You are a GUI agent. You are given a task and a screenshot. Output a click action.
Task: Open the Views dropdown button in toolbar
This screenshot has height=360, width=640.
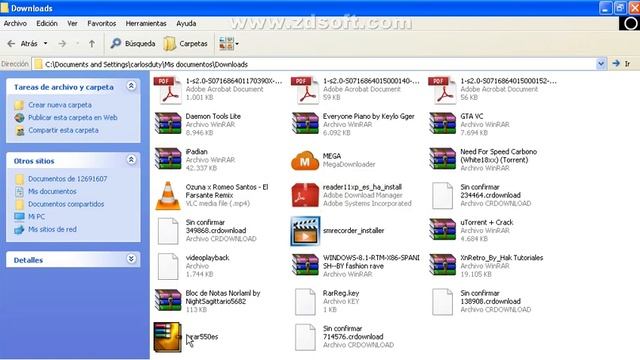coord(229,43)
